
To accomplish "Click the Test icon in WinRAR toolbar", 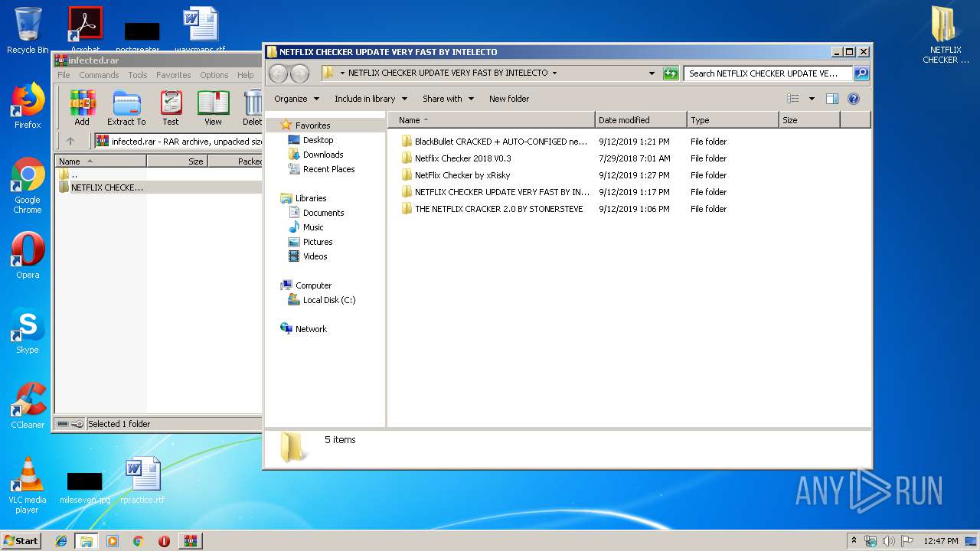I will (171, 108).
